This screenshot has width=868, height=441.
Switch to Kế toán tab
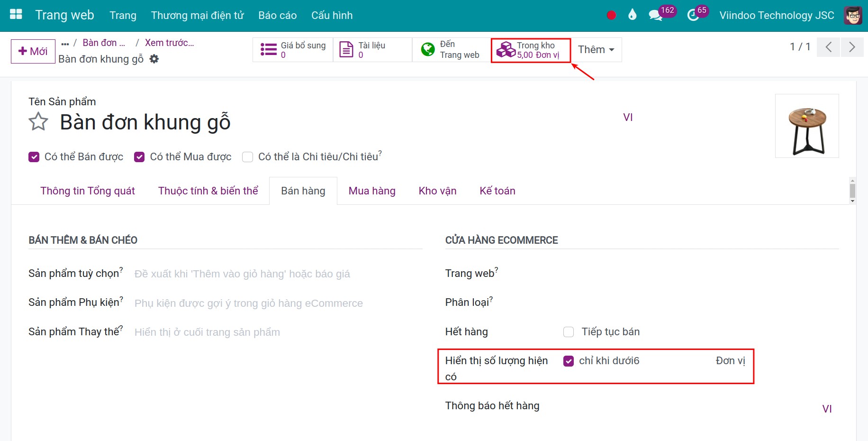click(497, 191)
